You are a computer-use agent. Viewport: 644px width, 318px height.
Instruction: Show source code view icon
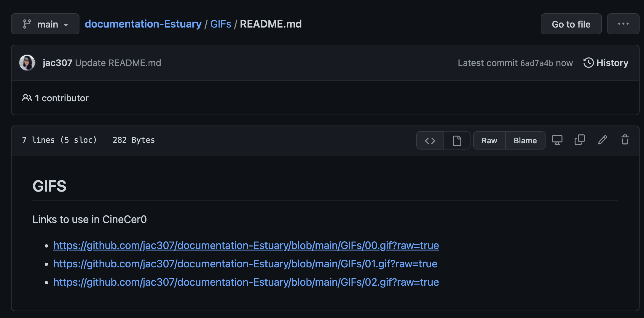[430, 140]
